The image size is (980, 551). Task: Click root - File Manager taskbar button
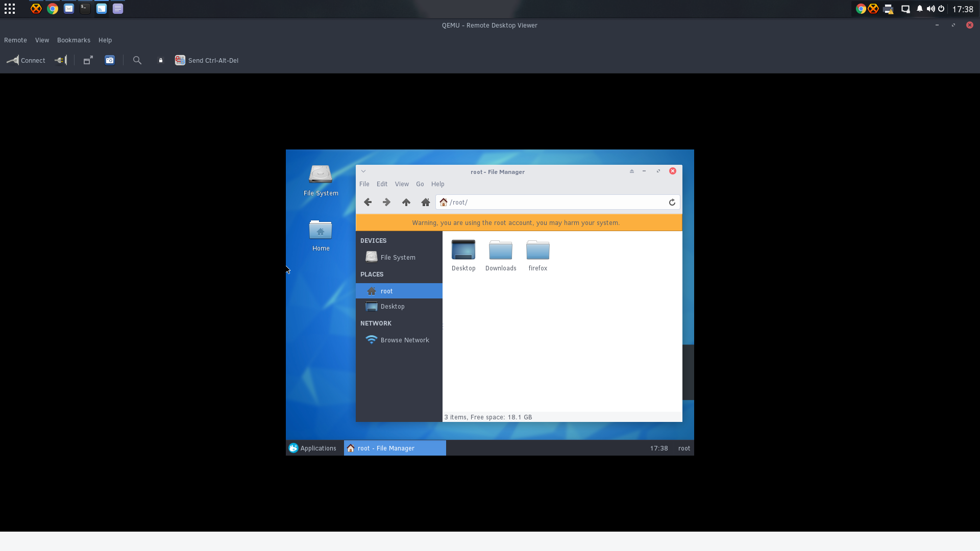coord(395,448)
